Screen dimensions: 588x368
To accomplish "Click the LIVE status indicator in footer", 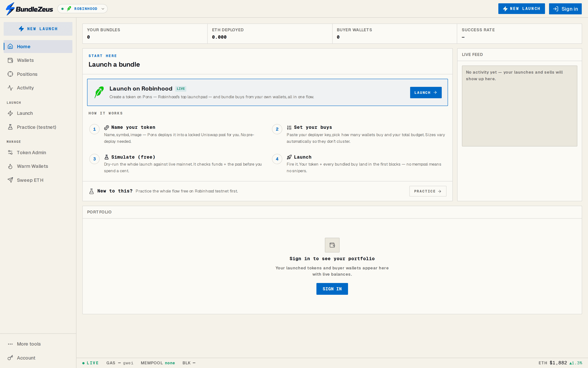I will tap(90, 363).
